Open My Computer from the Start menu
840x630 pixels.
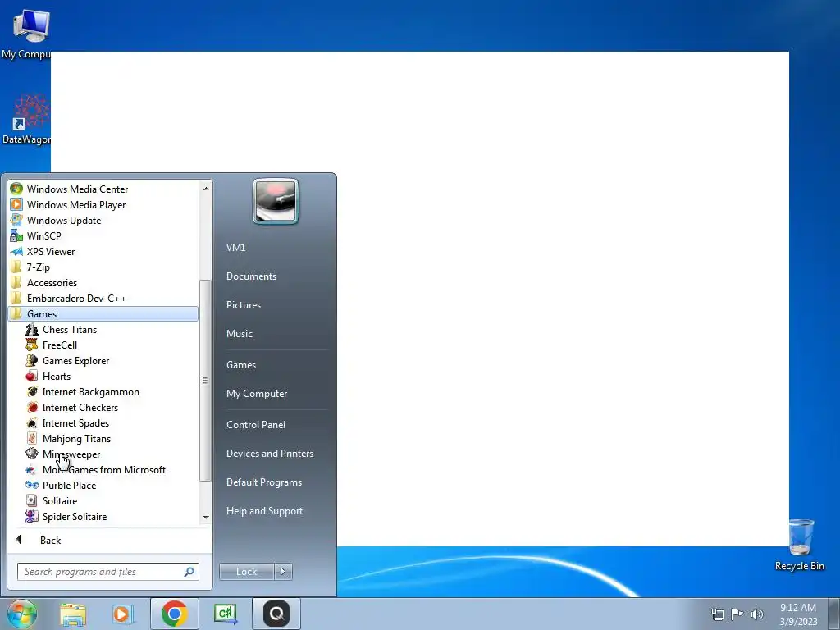pyautogui.click(x=257, y=394)
